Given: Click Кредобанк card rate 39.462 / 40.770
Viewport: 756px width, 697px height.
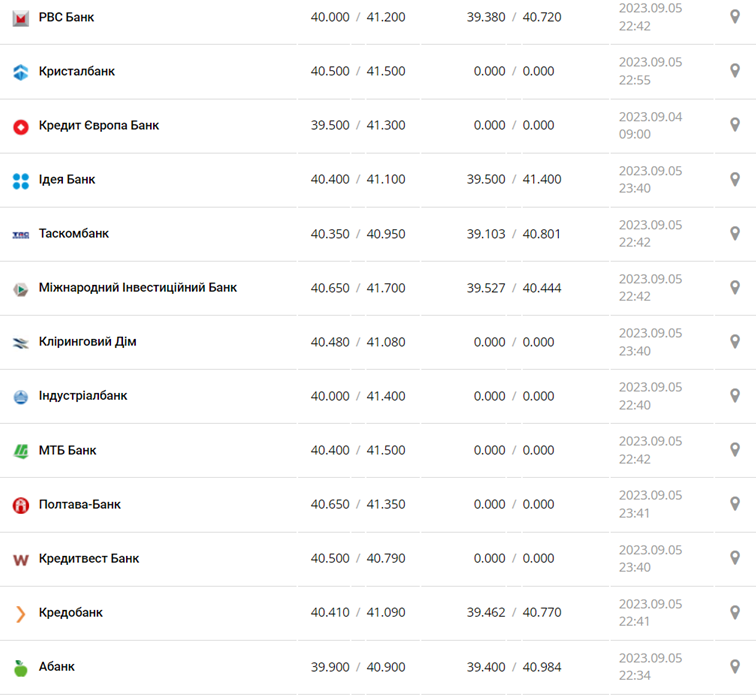Looking at the screenshot, I should 514,613.
